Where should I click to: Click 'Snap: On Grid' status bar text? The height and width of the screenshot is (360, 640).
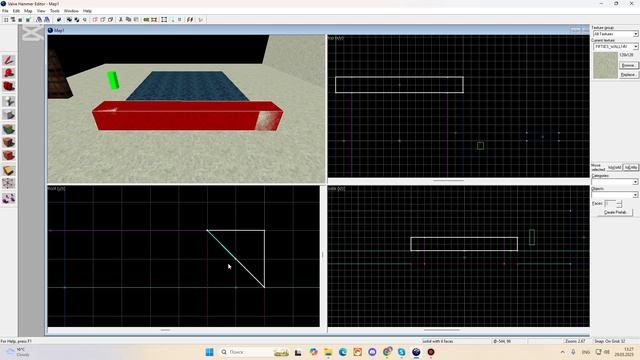[610, 341]
